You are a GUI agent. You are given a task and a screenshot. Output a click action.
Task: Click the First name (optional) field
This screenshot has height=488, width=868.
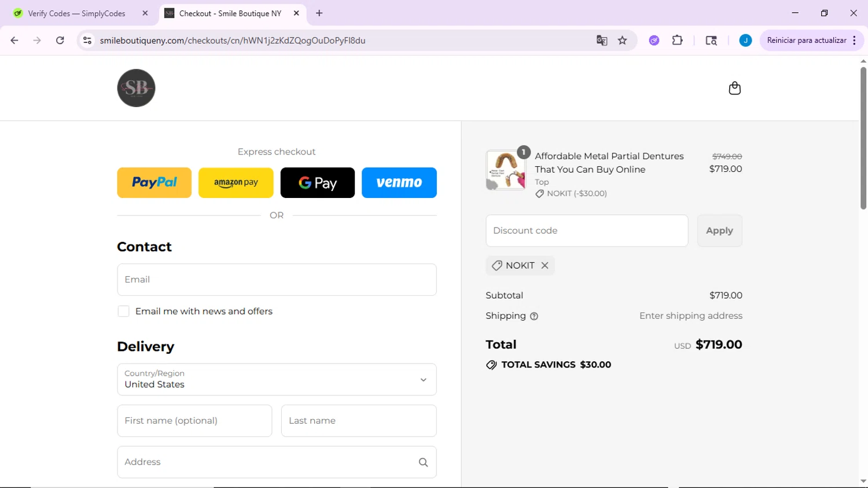[194, 421]
